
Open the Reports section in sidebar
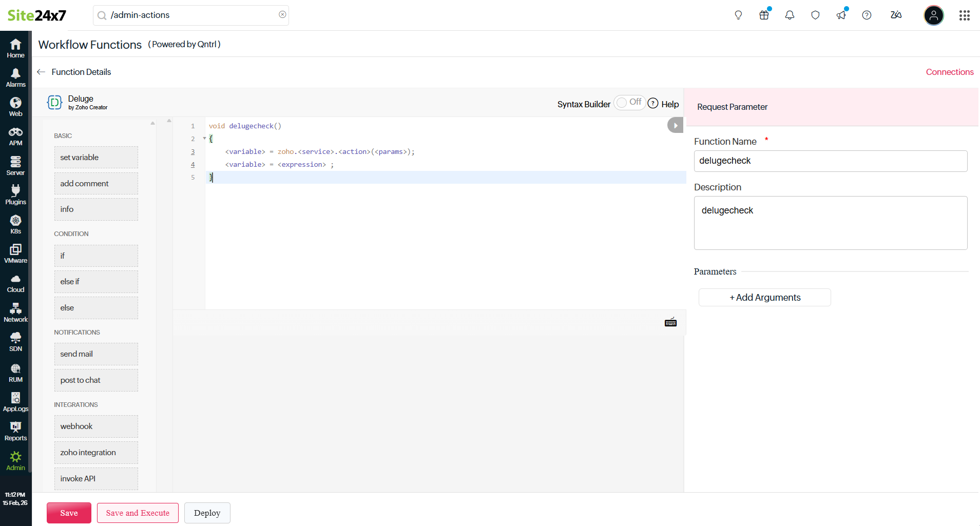pyautogui.click(x=15, y=431)
